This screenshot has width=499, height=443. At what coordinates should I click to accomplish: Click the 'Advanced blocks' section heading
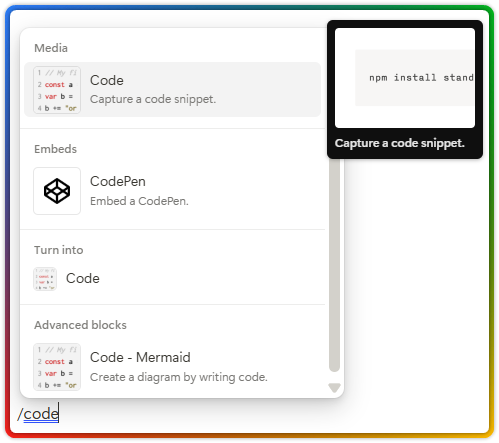tap(80, 325)
